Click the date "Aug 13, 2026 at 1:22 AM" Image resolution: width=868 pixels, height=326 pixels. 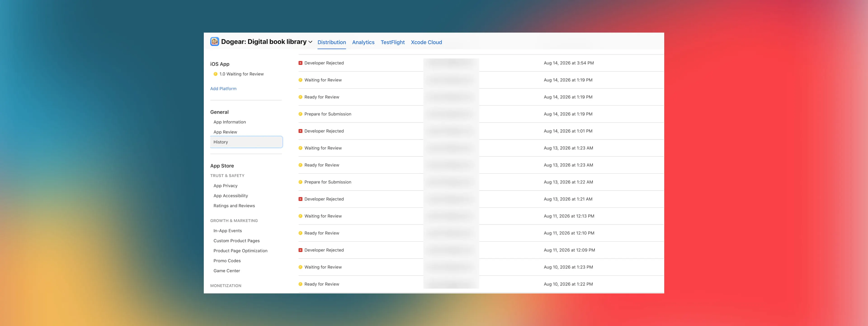pyautogui.click(x=568, y=182)
